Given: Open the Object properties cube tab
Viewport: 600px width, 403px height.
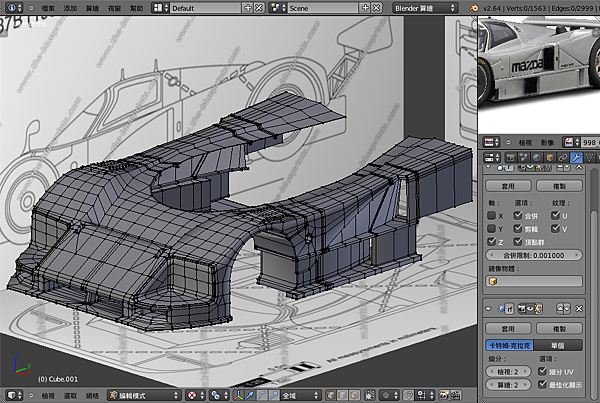Looking at the screenshot, I should point(550,157).
